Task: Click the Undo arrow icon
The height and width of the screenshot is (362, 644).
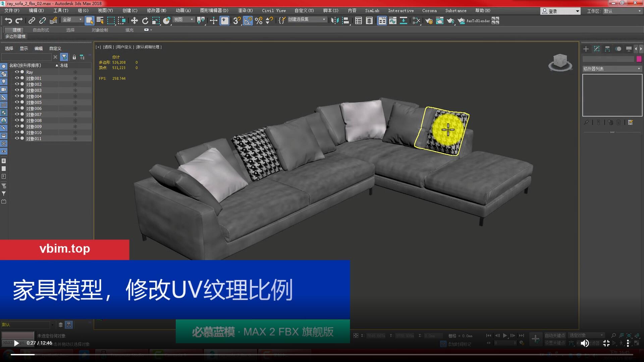Action: pos(8,21)
